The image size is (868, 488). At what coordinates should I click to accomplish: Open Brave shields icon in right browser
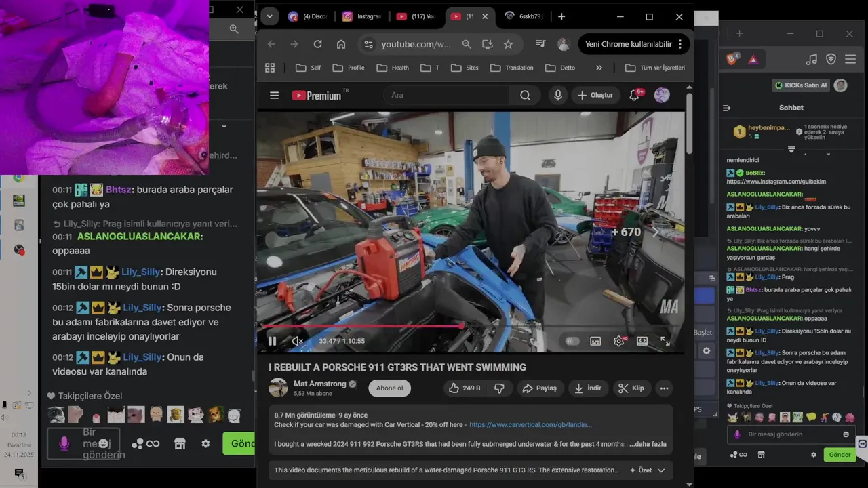[733, 60]
